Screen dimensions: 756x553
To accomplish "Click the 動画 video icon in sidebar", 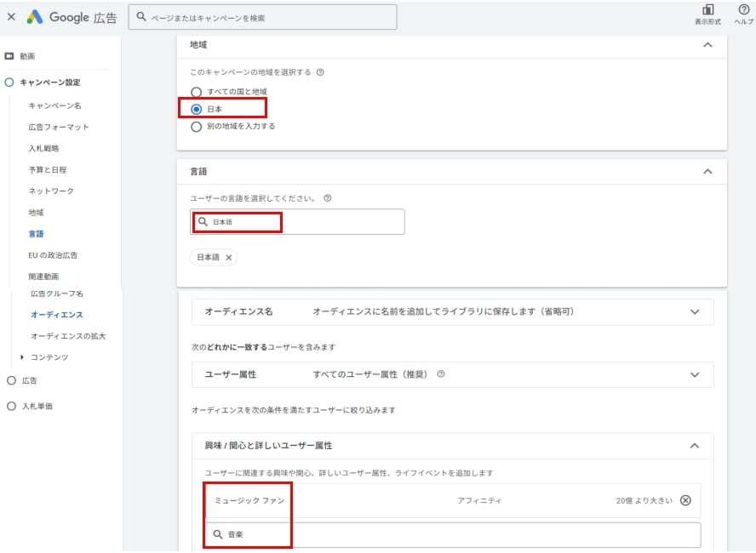I will (x=9, y=56).
